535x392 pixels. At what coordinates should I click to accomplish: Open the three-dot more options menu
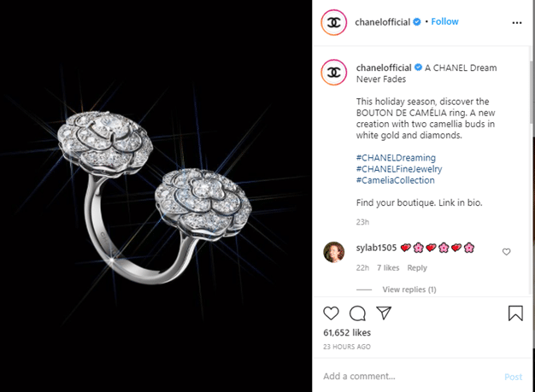pos(517,23)
